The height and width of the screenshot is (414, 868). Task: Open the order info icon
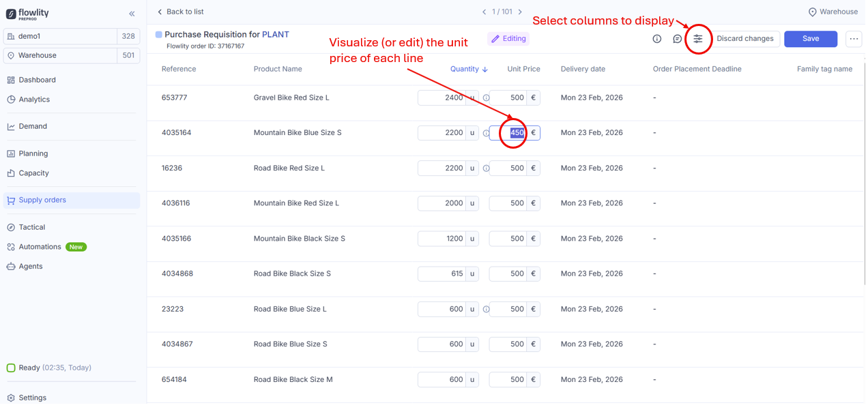[656, 39]
